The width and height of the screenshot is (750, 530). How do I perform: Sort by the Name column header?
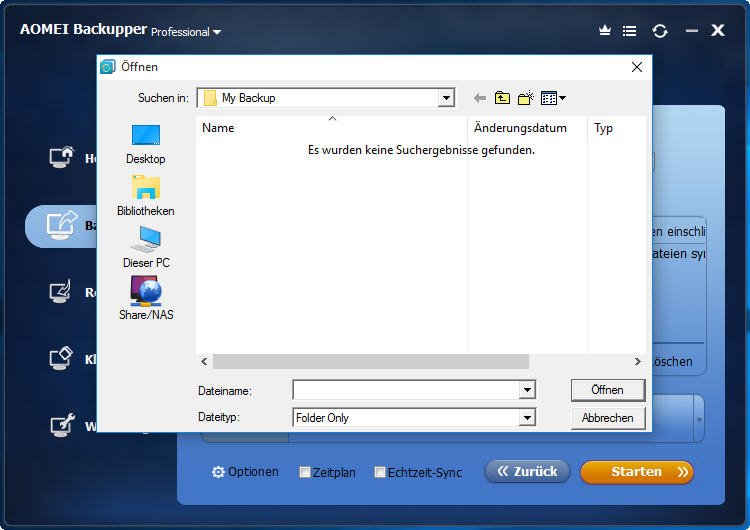pyautogui.click(x=331, y=128)
